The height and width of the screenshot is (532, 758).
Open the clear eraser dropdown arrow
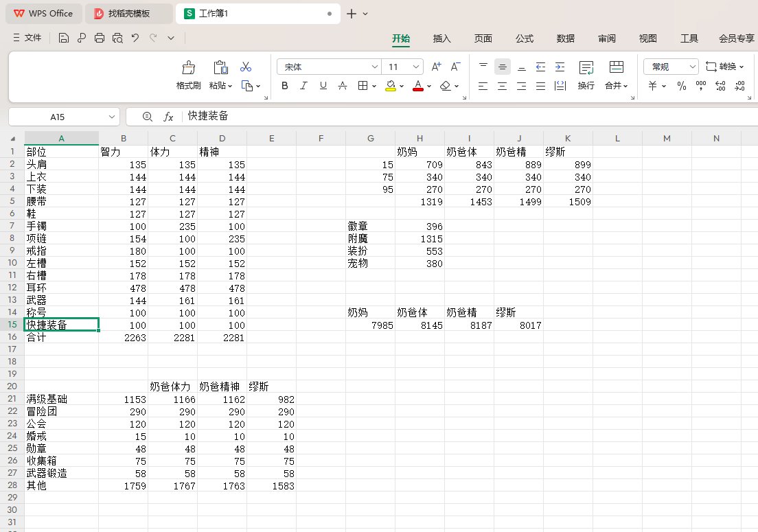pos(457,86)
